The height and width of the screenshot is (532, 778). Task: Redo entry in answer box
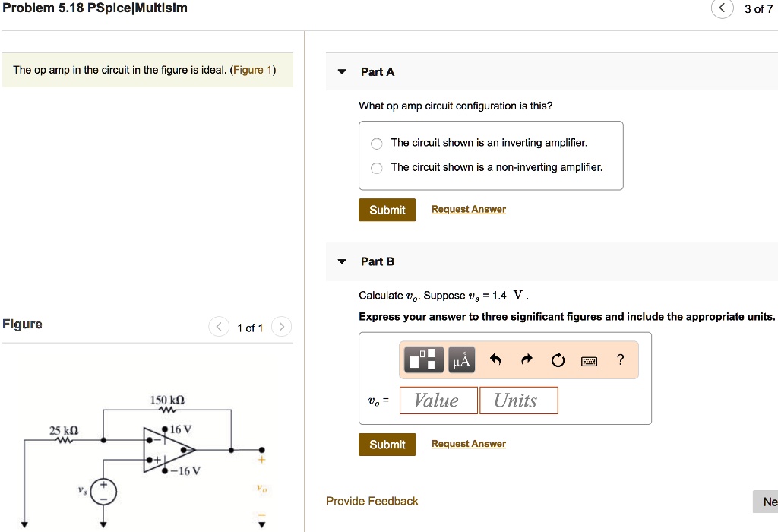tap(527, 359)
